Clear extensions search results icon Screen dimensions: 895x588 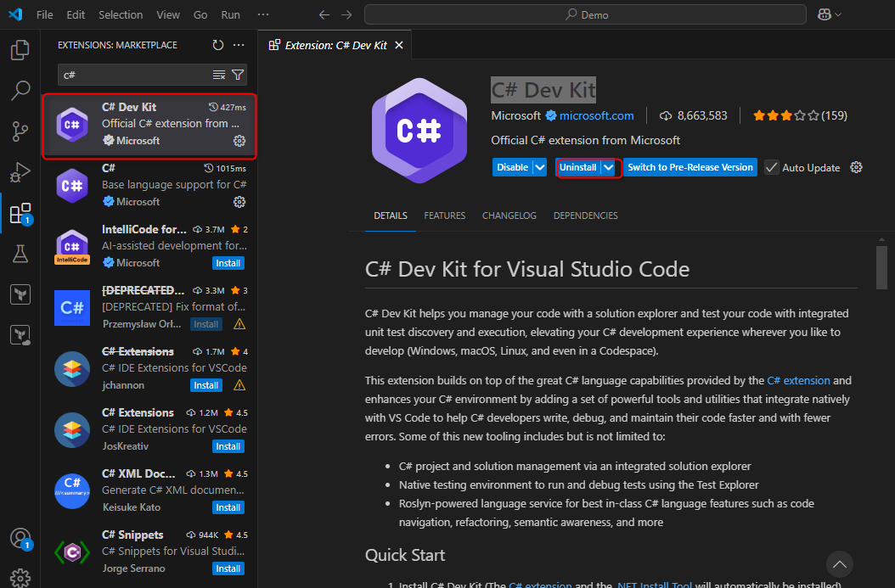coord(218,75)
